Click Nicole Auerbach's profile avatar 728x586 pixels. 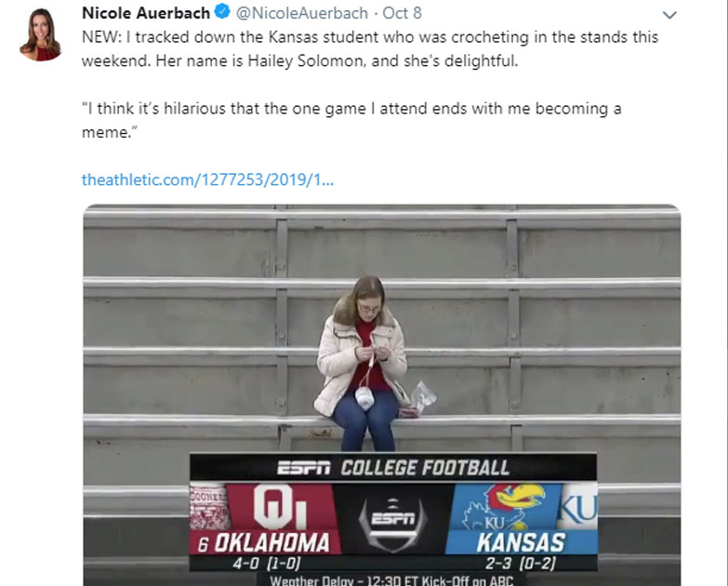40,34
